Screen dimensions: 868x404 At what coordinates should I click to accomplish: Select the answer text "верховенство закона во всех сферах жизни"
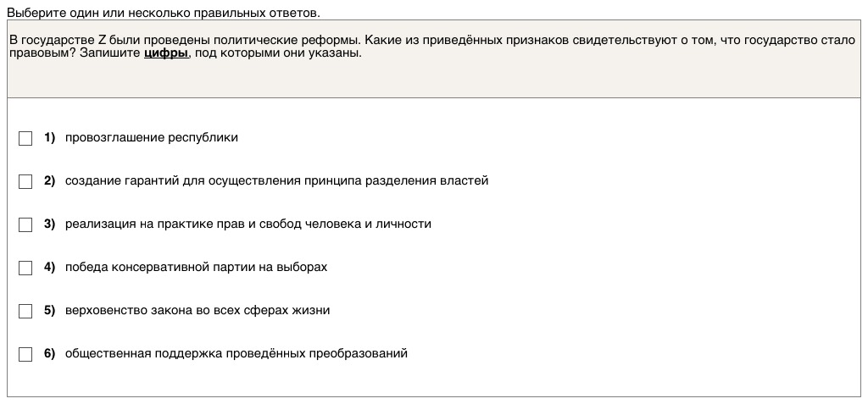[x=198, y=310]
